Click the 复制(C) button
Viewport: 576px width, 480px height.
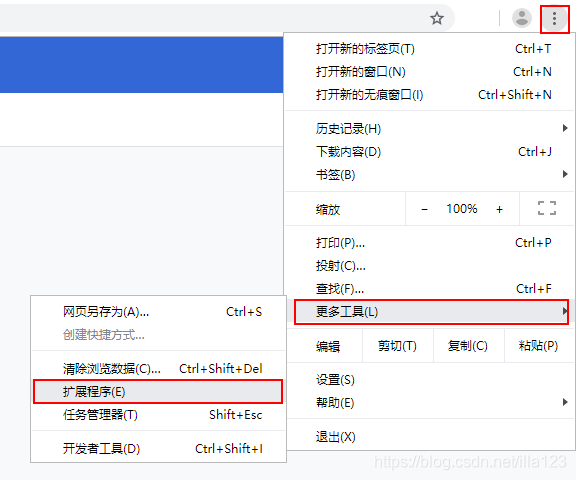(x=468, y=346)
